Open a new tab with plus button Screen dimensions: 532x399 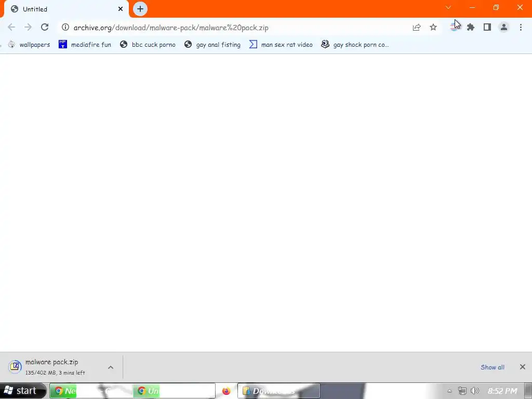pyautogui.click(x=140, y=9)
